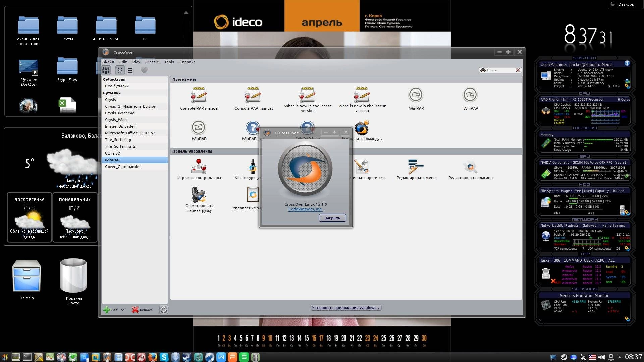Select Microsoft_Office_2003_v3 bottle
The height and width of the screenshot is (362, 644).
pos(135,133)
